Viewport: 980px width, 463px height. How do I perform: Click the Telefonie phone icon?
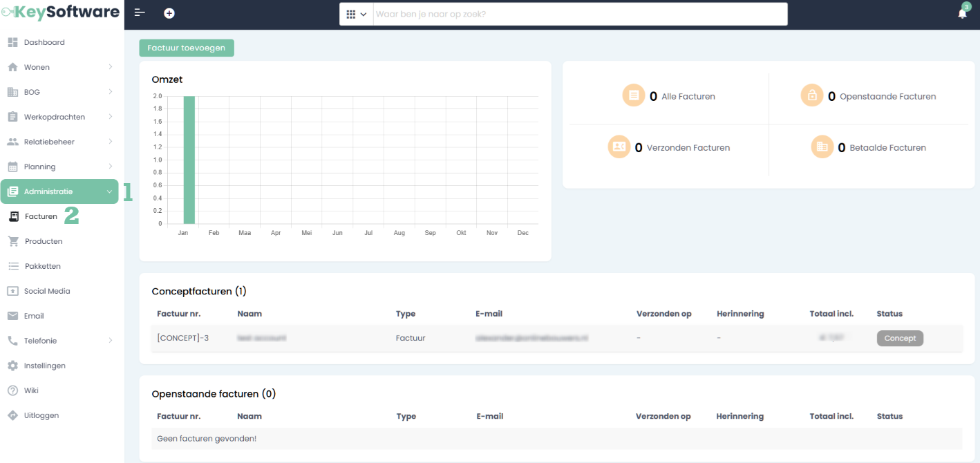tap(12, 341)
